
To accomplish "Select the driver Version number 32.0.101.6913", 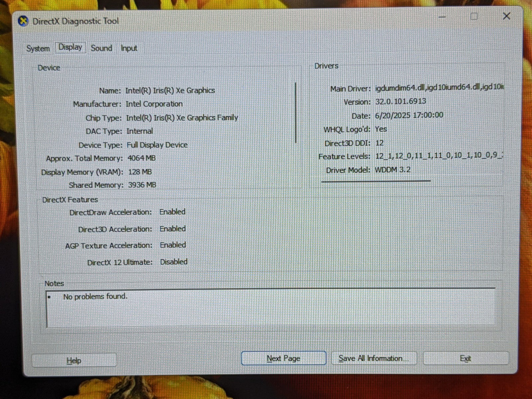I will coord(401,101).
